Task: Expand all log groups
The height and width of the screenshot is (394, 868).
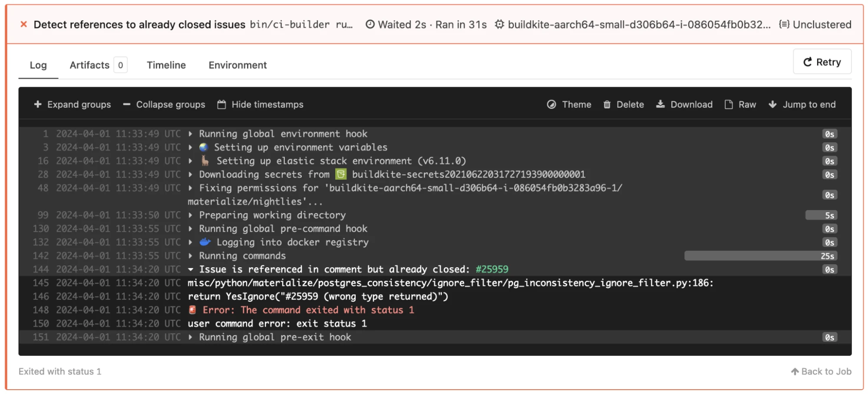Action: [73, 104]
